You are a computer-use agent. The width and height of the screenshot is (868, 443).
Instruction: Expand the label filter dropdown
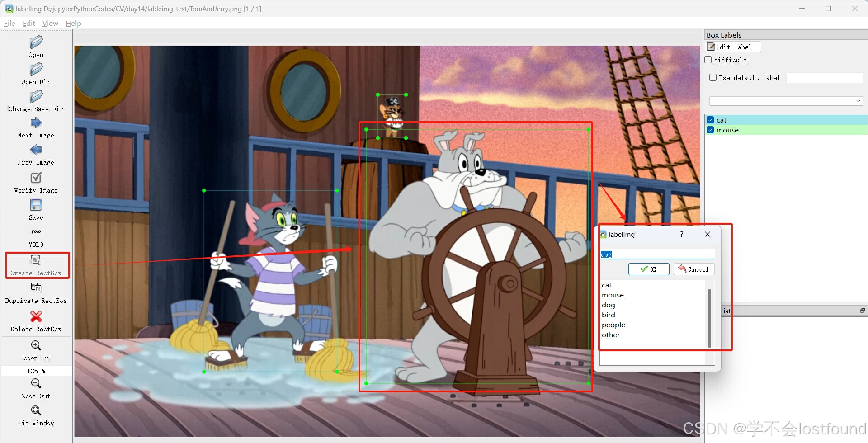tap(786, 101)
